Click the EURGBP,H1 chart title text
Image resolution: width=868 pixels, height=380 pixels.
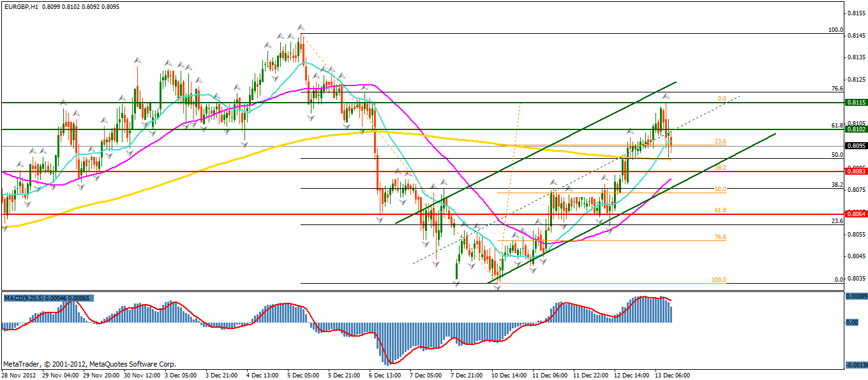(22, 6)
